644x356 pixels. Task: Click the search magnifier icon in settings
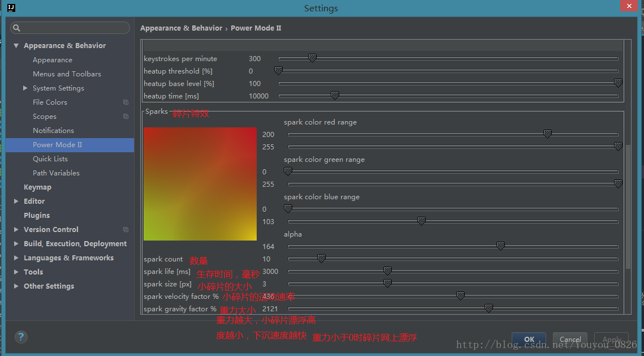(x=16, y=28)
